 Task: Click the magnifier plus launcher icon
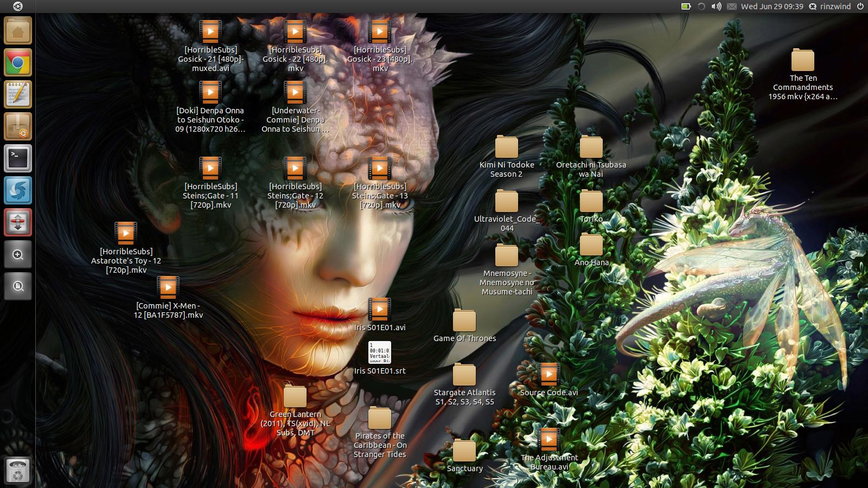[x=18, y=254]
